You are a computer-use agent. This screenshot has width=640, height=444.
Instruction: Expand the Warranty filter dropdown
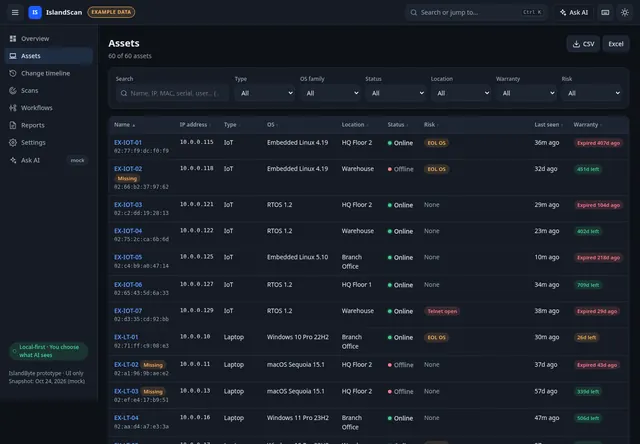pyautogui.click(x=526, y=93)
